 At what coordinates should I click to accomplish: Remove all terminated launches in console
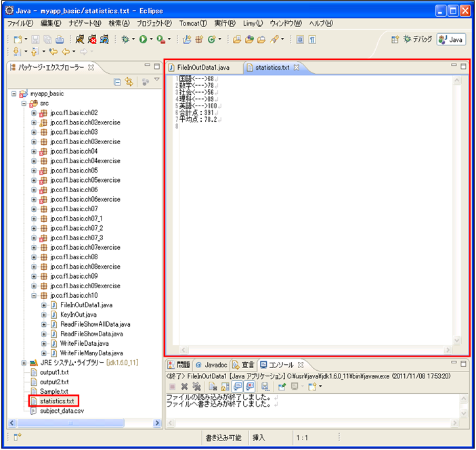click(x=196, y=386)
